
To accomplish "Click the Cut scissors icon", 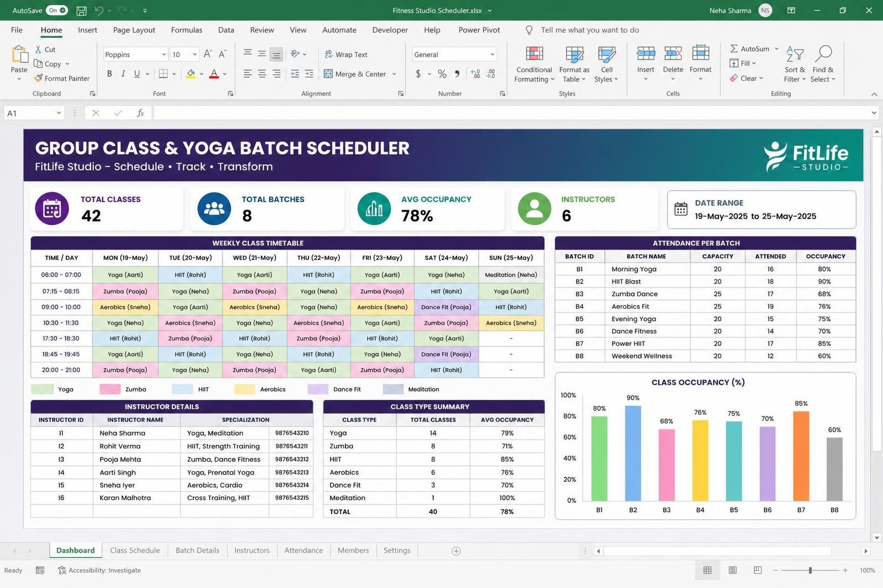I will coord(39,50).
